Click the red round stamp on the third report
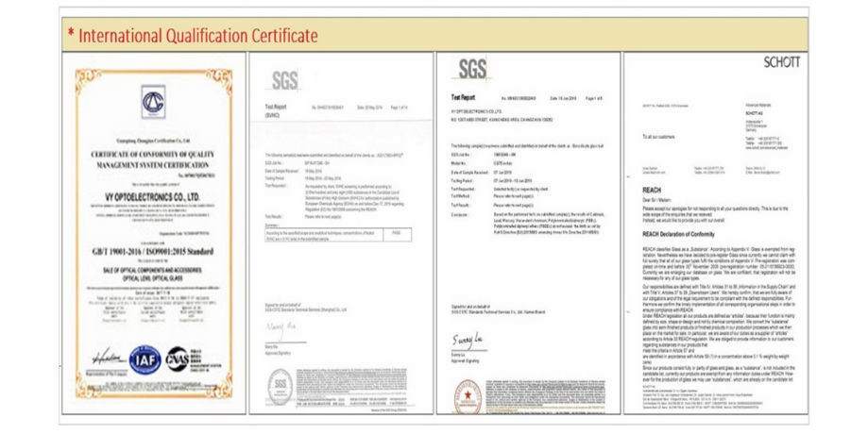 point(467,391)
